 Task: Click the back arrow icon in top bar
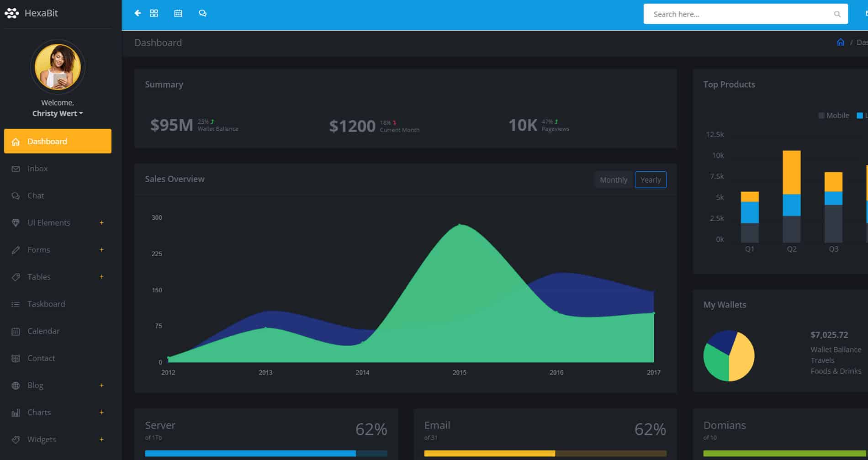coord(138,13)
